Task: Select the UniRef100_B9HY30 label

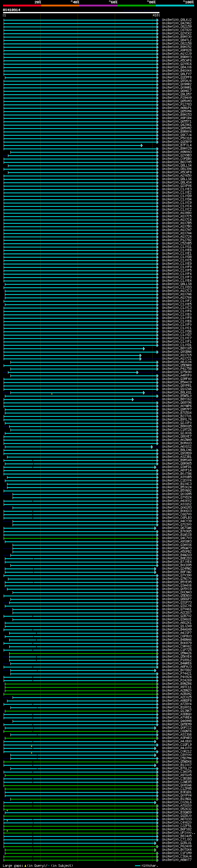Action: click(177, 37)
